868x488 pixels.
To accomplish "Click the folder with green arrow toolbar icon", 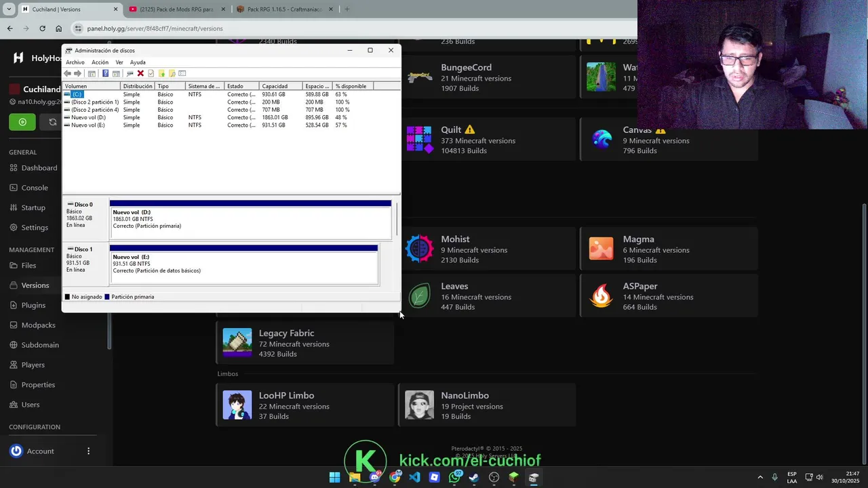I will click(x=161, y=73).
